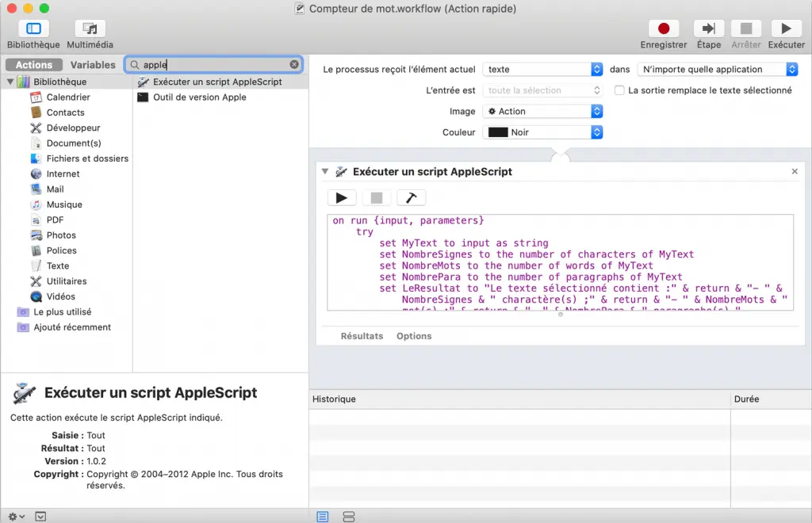
Task: Select the Développeur category
Action: [73, 128]
